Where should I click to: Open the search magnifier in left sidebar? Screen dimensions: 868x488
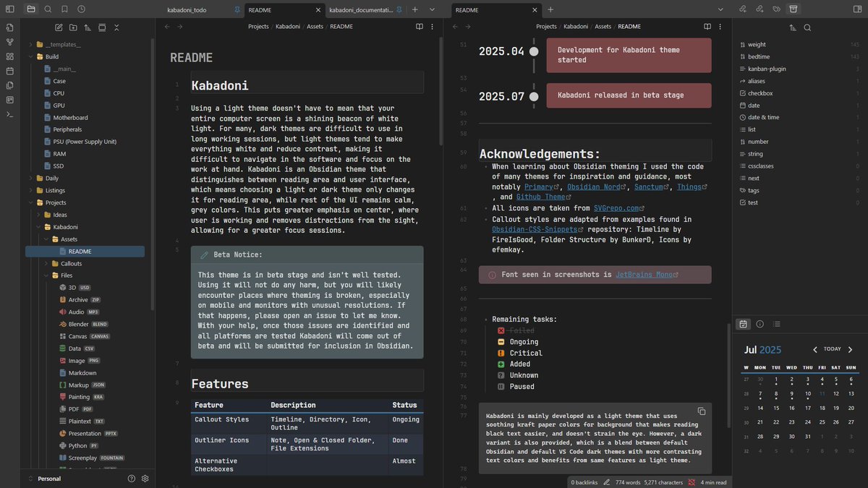(48, 9)
